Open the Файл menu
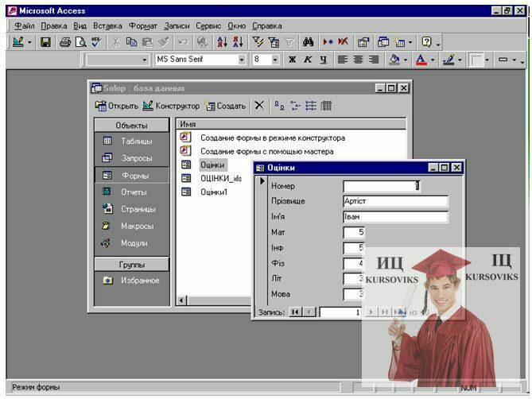 pyautogui.click(x=25, y=25)
